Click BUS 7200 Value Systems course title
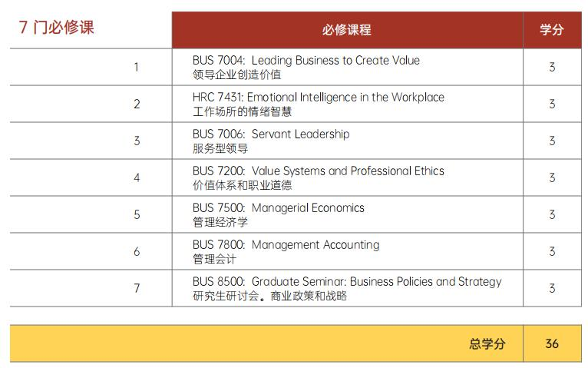The height and width of the screenshot is (368, 588). pos(318,171)
